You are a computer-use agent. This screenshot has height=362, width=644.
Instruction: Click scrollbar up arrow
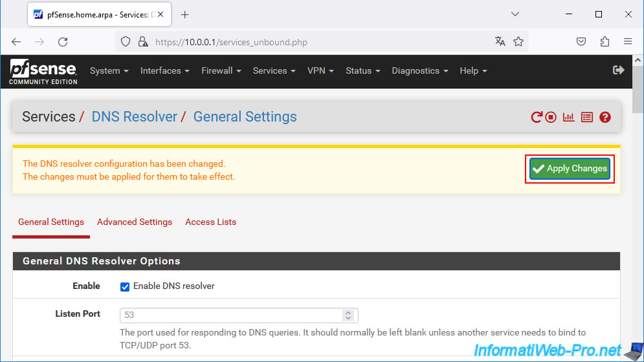tap(638, 60)
